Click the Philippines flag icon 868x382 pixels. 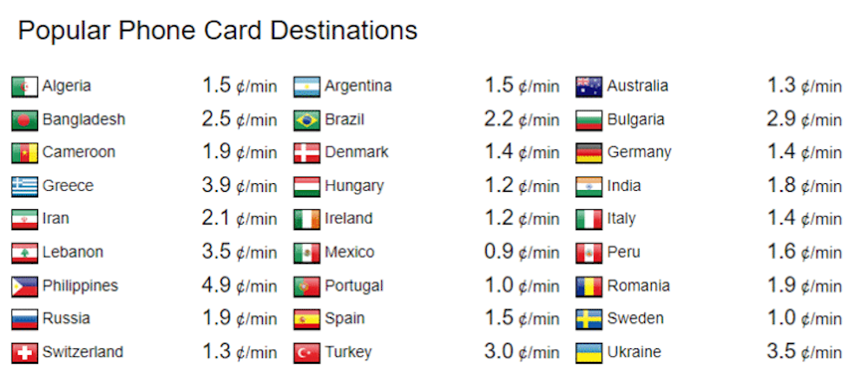pos(24,286)
